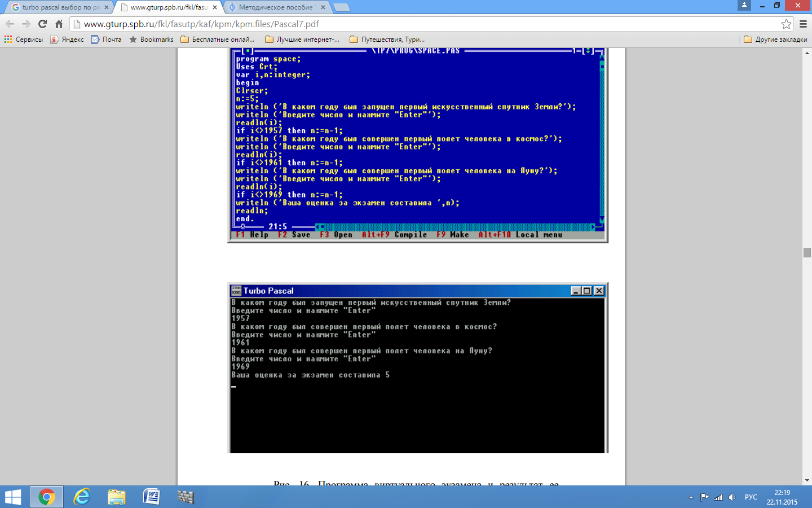Screen dimensions: 812x508
Task: Close the 'Методическое пособие' tab
Action: click(x=323, y=7)
